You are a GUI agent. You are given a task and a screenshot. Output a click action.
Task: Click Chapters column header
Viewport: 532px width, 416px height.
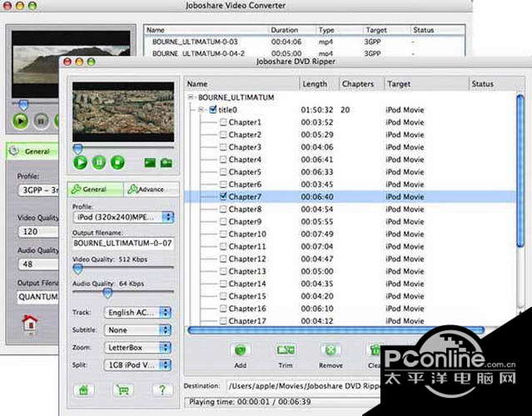[x=361, y=84]
